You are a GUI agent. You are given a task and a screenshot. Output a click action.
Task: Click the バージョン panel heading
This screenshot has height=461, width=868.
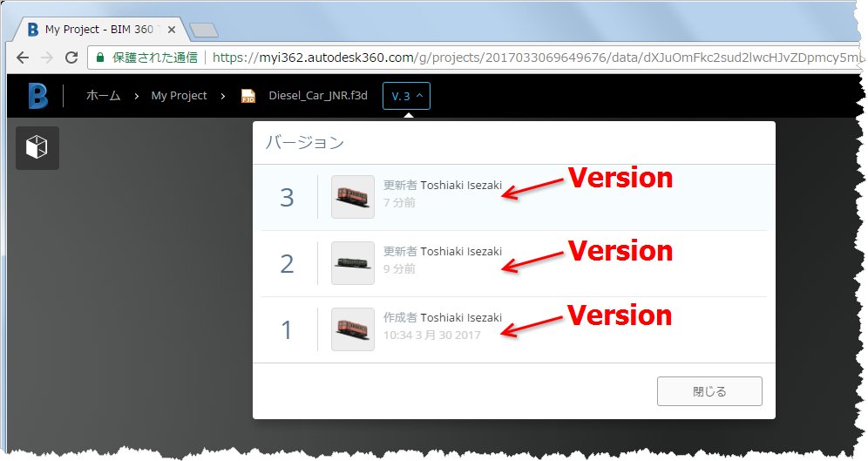pyautogui.click(x=305, y=143)
